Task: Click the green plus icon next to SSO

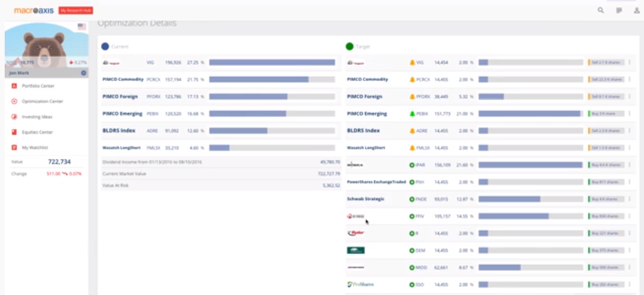Action: pos(412,284)
